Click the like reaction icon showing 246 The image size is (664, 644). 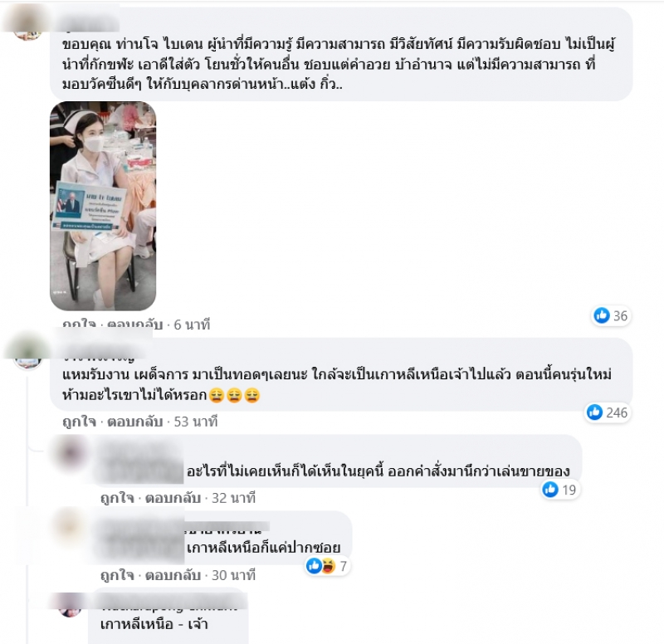[594, 412]
